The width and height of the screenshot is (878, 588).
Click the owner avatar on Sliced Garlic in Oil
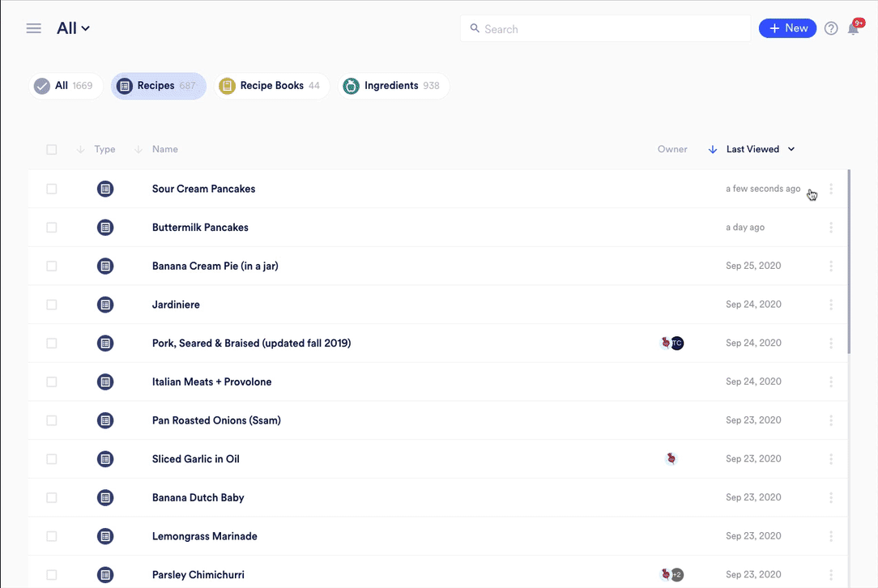pos(670,458)
